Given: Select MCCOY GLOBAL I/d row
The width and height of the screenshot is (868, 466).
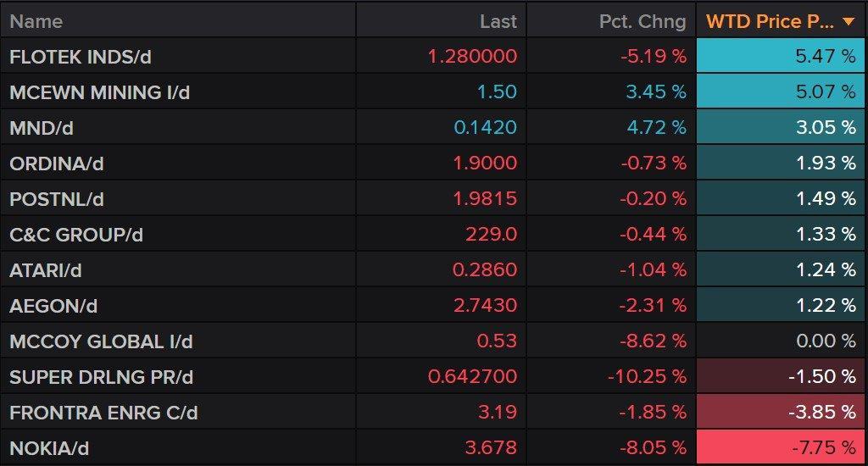Looking at the screenshot, I should [101, 342].
